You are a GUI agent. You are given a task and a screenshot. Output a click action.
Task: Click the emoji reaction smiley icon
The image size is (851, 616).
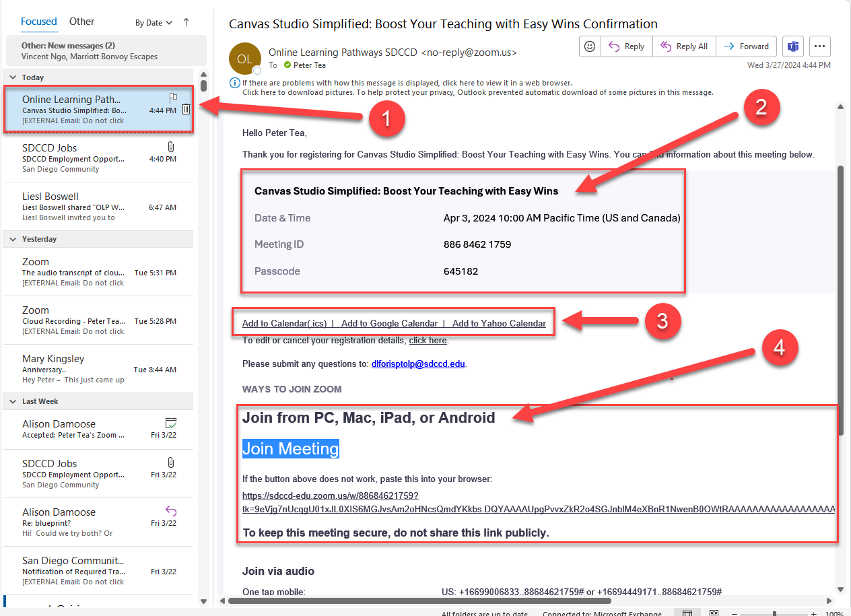590,46
